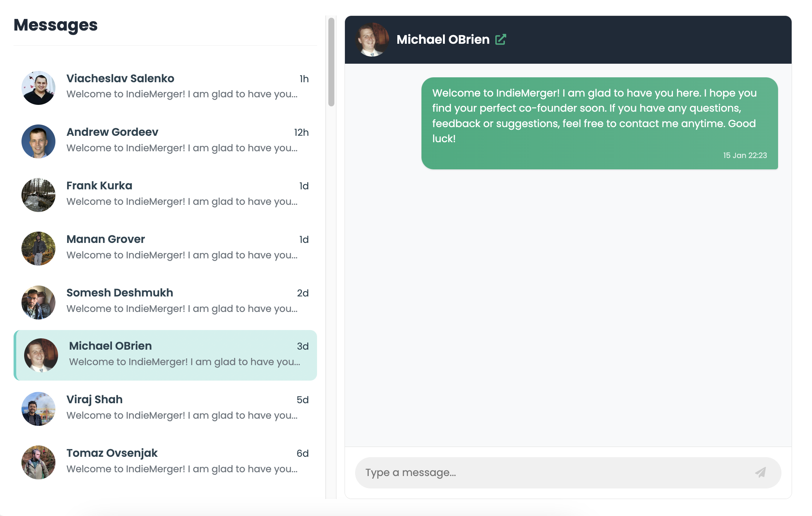Click the Type a message input field
Viewport: 812px width, 516px height.
[x=528, y=472]
